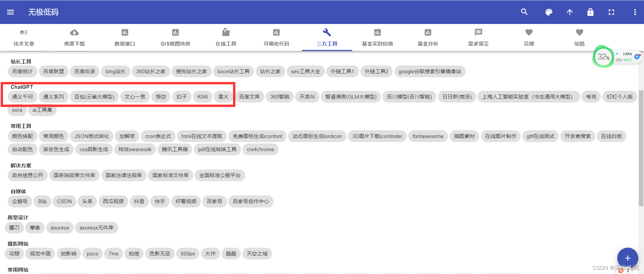Click the up arrow icon in header

pyautogui.click(x=570, y=12)
